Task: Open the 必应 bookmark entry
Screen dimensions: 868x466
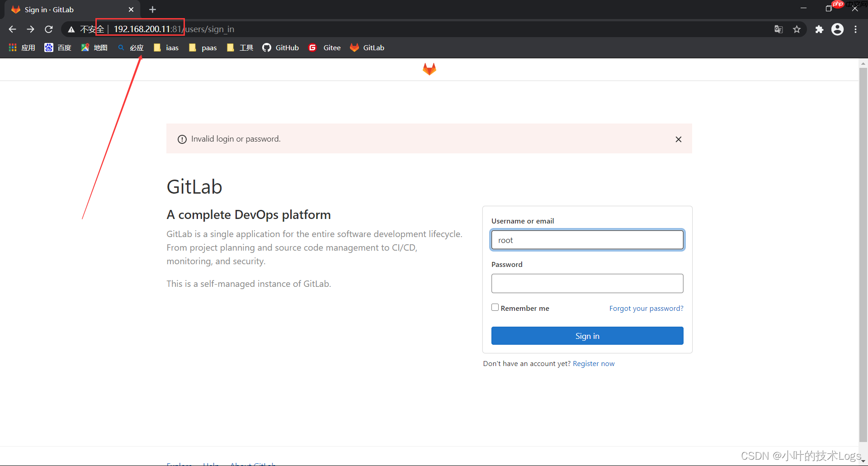Action: (131, 48)
